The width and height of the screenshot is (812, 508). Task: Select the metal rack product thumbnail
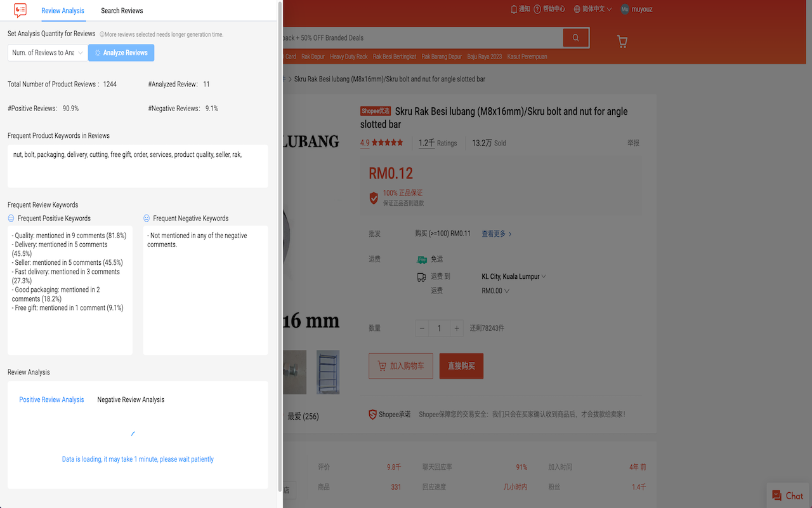328,372
